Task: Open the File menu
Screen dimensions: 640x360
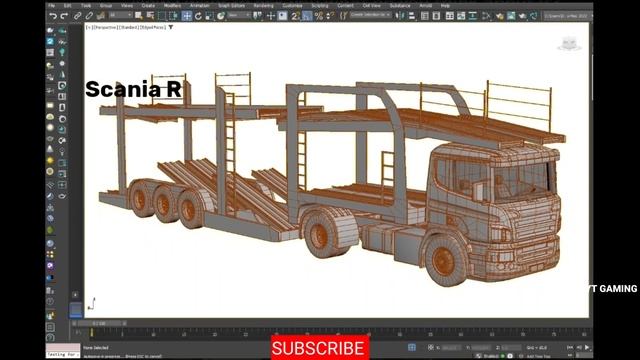Action: tap(51, 6)
